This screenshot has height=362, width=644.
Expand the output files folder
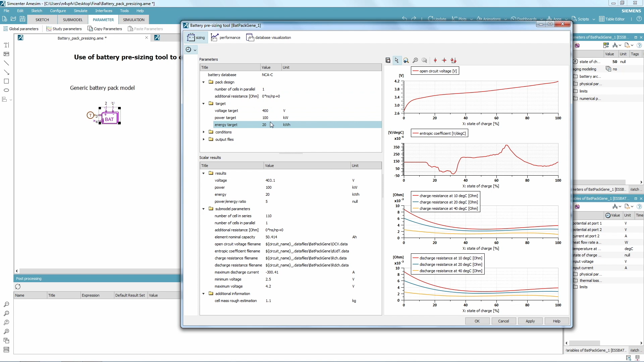(204, 139)
